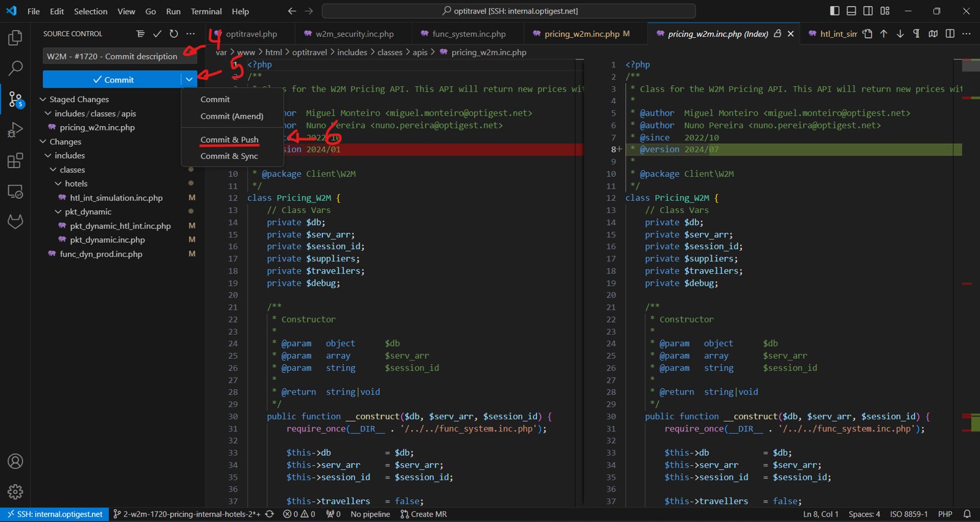The image size is (980, 522).
Task: Refresh the source control panel
Action: pos(174,34)
